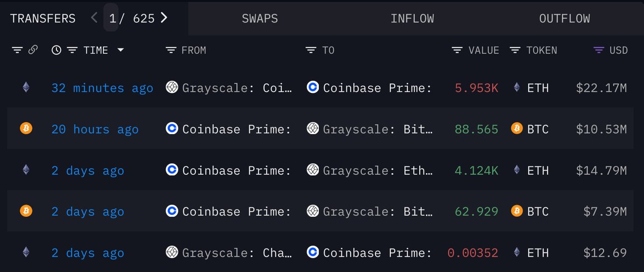Open the FROM column filter
This screenshot has width=644, height=272.
pyautogui.click(x=171, y=50)
